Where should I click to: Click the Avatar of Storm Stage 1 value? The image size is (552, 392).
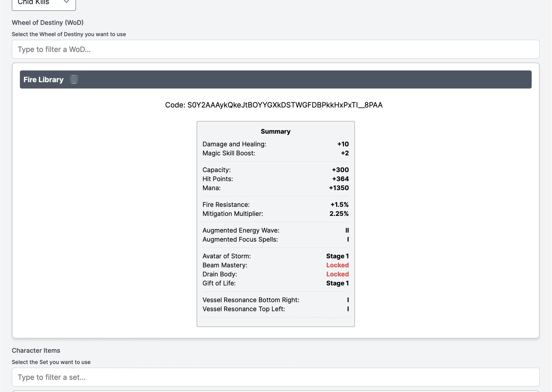tap(337, 256)
